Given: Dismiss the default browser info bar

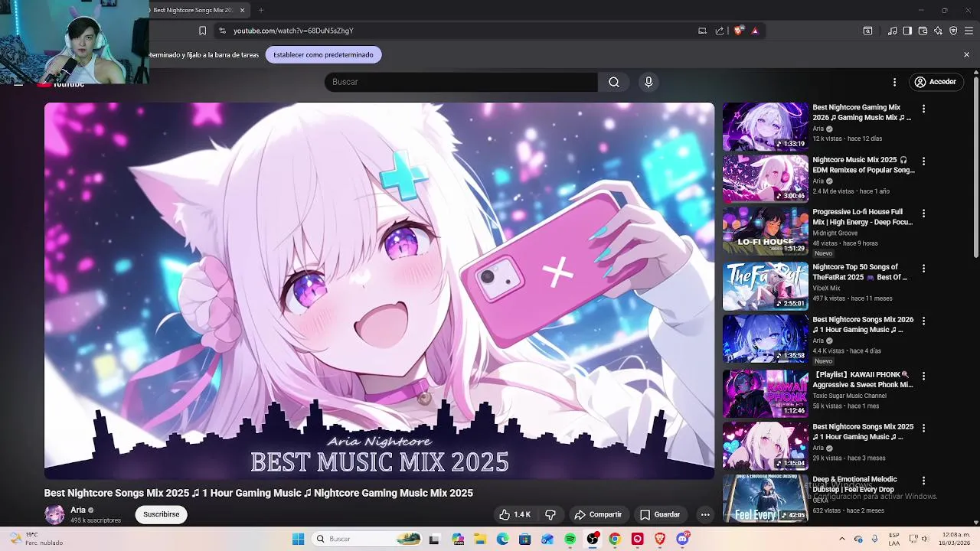Looking at the screenshot, I should pyautogui.click(x=966, y=55).
